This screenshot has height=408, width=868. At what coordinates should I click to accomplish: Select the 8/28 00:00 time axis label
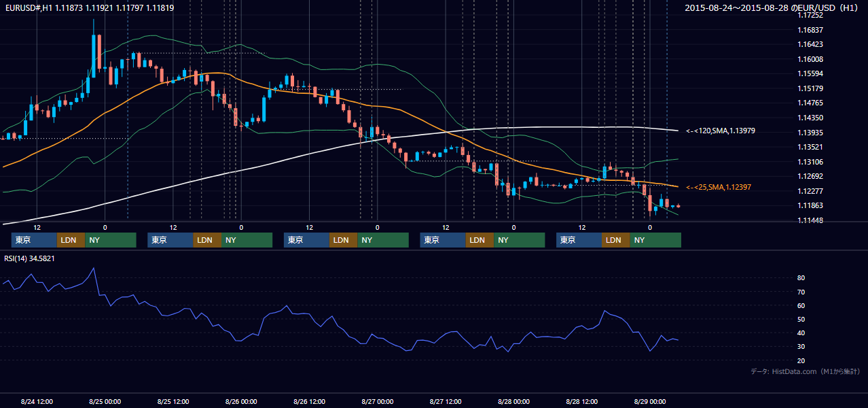(513, 401)
